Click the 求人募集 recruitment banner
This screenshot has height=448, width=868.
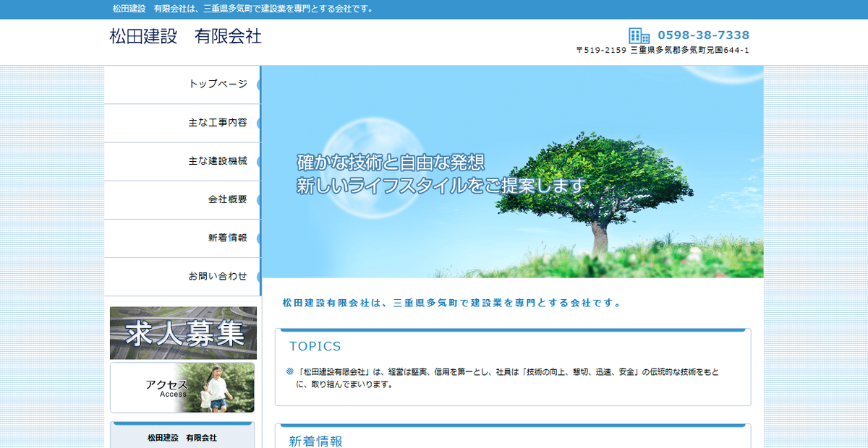[183, 332]
